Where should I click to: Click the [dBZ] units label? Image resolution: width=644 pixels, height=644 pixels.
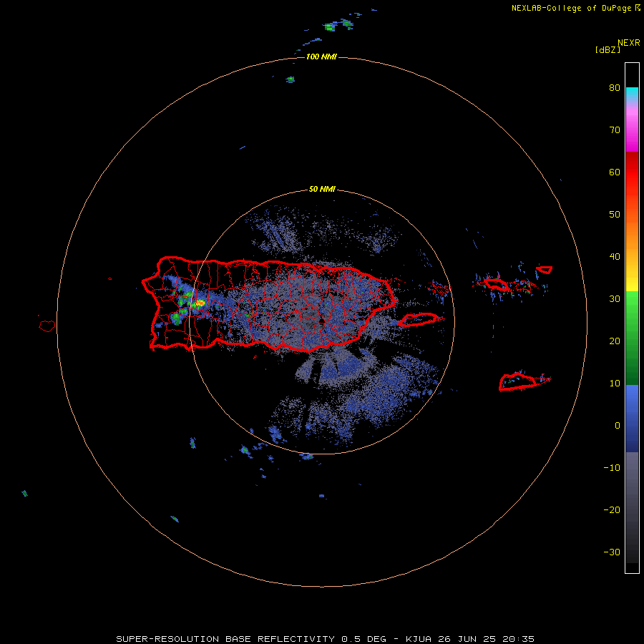608,49
